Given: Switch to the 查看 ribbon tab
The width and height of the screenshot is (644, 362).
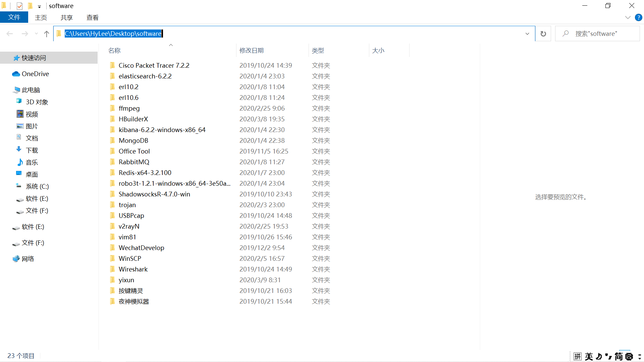Looking at the screenshot, I should click(92, 17).
